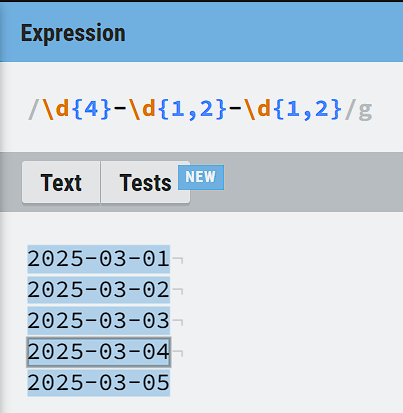The height and width of the screenshot is (413, 403).
Task: Switch to the Text tab
Action: [x=61, y=182]
